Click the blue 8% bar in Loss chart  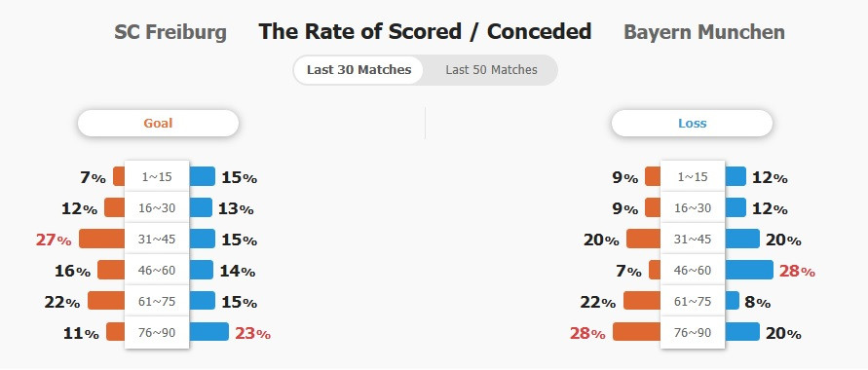tap(732, 301)
